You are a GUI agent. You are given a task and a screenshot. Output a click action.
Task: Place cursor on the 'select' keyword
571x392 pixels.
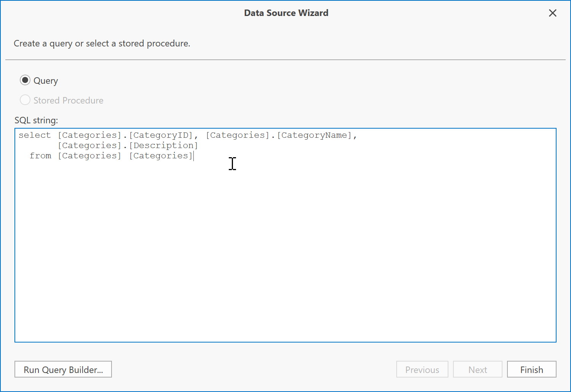pyautogui.click(x=35, y=135)
